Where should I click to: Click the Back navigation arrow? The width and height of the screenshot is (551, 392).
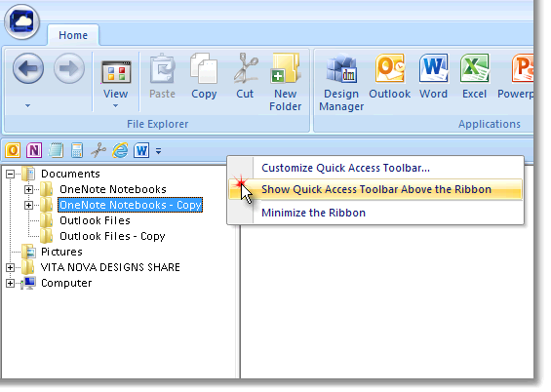point(28,68)
